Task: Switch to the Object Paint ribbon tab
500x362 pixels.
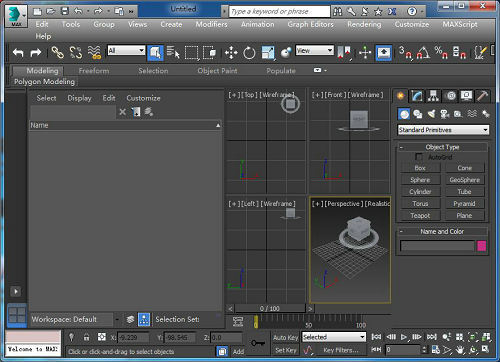Action: click(x=217, y=71)
